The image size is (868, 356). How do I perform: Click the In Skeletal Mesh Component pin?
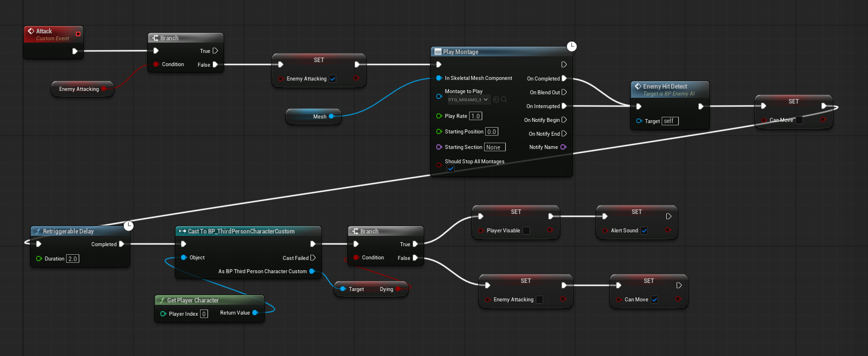pyautogui.click(x=439, y=78)
